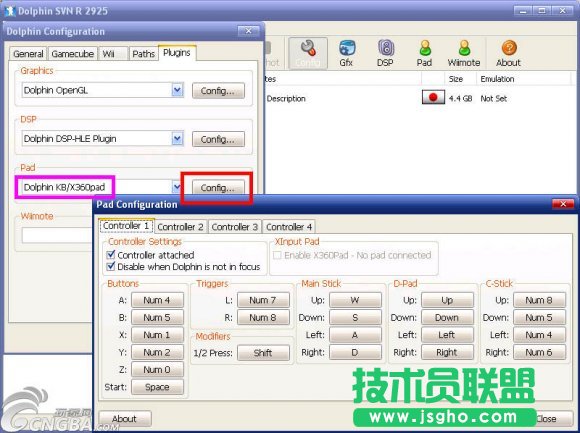Select the Controller 1 tab
Screen dimensions: 580x433
(x=126, y=226)
